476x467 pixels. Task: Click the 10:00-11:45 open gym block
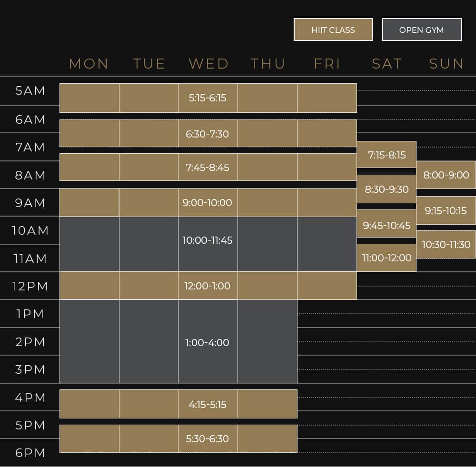tap(208, 240)
